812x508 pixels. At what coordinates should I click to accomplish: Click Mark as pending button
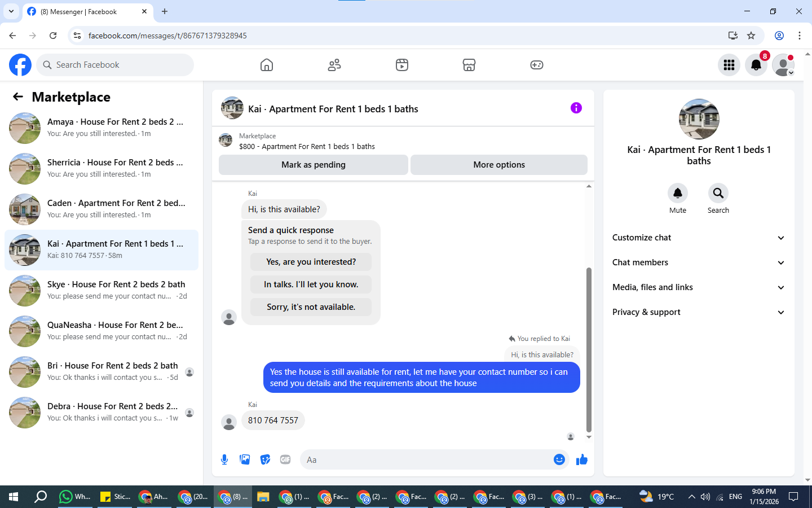[x=314, y=165]
